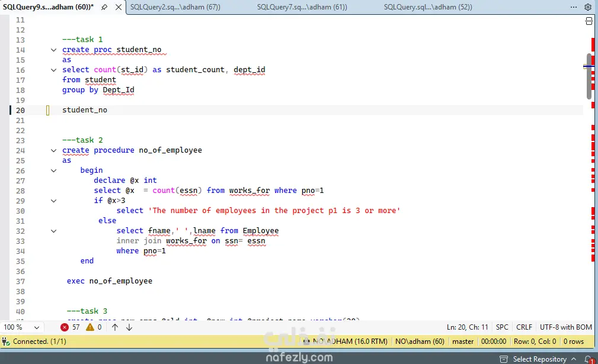Collapse the select count(st_id) statement
This screenshot has width=598, height=364.
pos(54,70)
